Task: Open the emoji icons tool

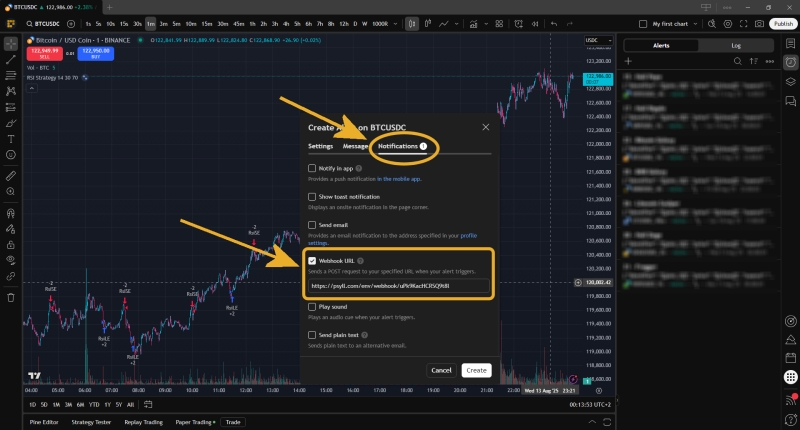Action: (x=11, y=155)
